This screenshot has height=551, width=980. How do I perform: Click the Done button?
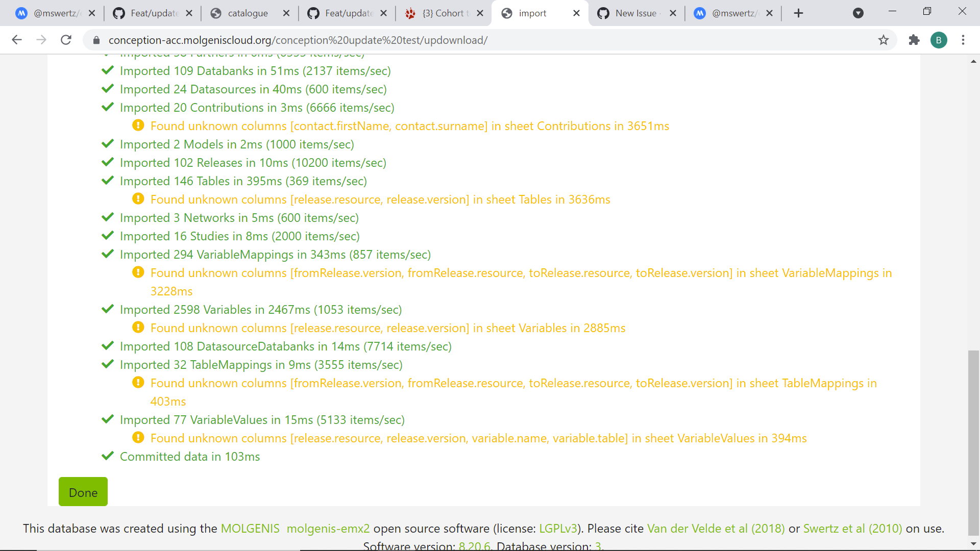83,492
